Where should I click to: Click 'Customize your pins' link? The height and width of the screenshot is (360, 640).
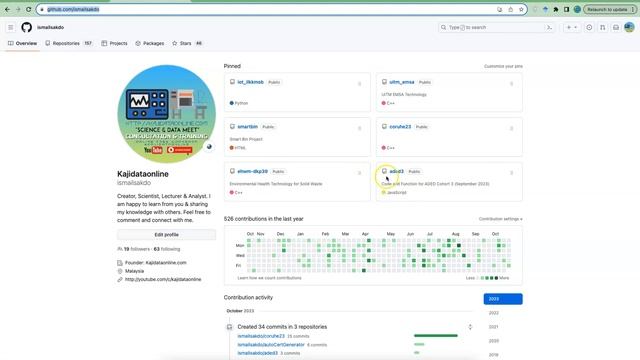[503, 66]
